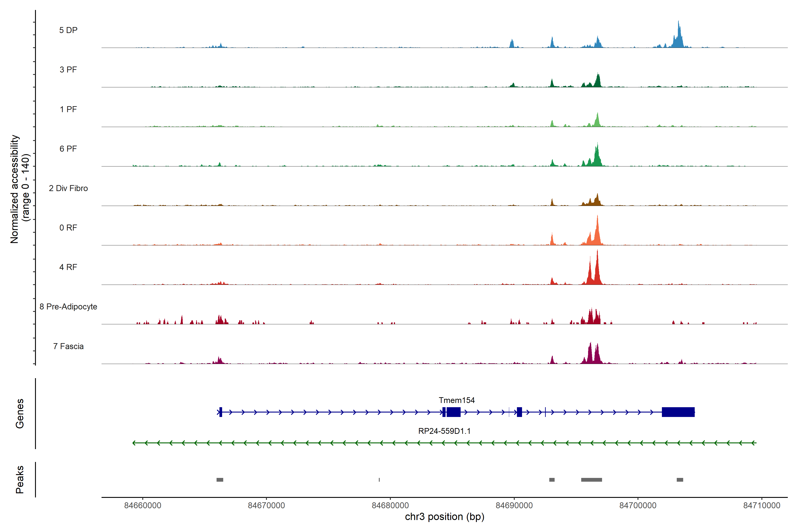Click the 5 DP track label
The image size is (798, 532).
[x=68, y=30]
